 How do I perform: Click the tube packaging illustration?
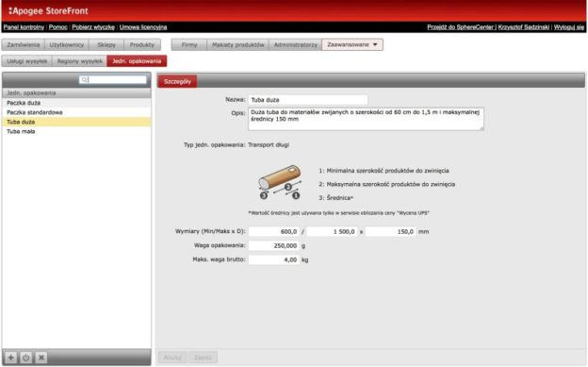tap(280, 182)
